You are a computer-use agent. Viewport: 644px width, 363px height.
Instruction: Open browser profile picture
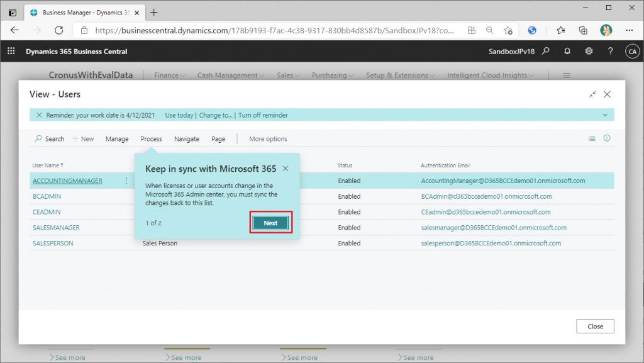click(606, 30)
